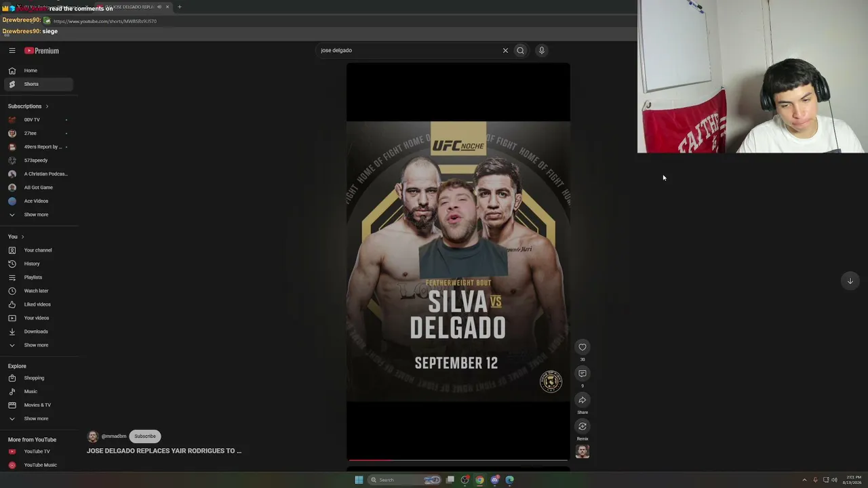Show hidden system tray icons

804,480
